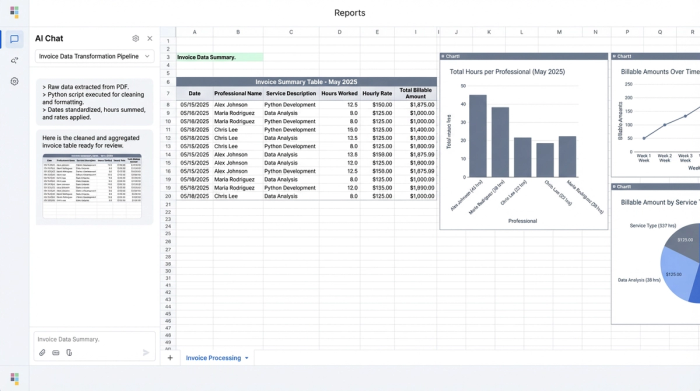Click the AI Chat panel heading

pyautogui.click(x=49, y=38)
